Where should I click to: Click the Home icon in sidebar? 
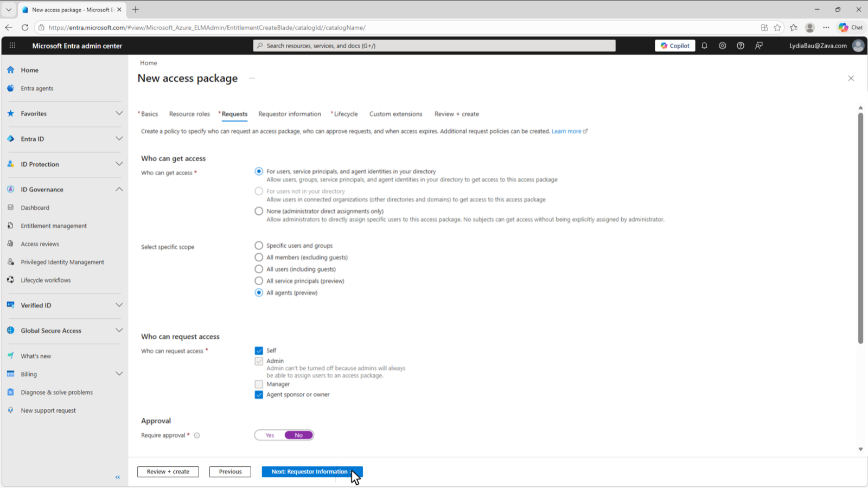pyautogui.click(x=10, y=70)
